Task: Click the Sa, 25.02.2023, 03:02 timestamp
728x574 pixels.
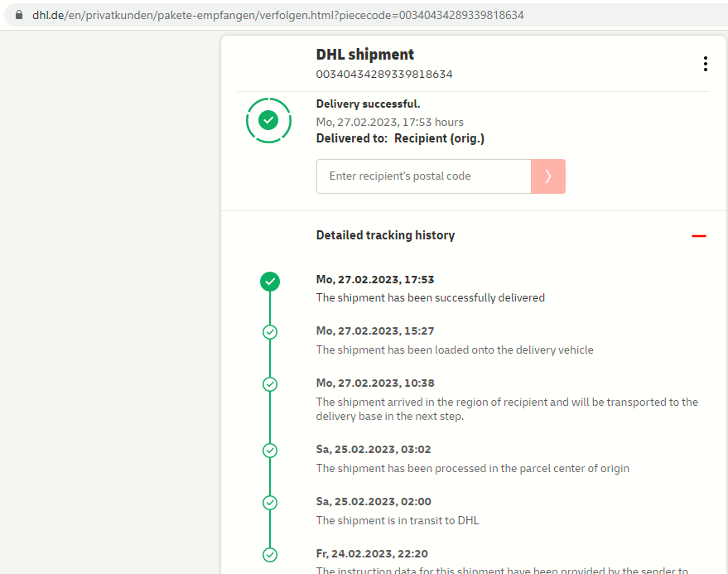Action: coord(374,450)
